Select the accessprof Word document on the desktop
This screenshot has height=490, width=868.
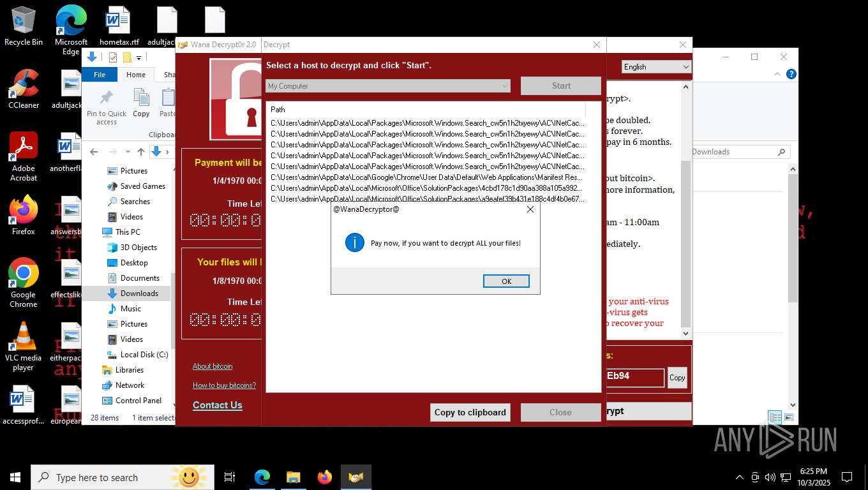tap(24, 405)
